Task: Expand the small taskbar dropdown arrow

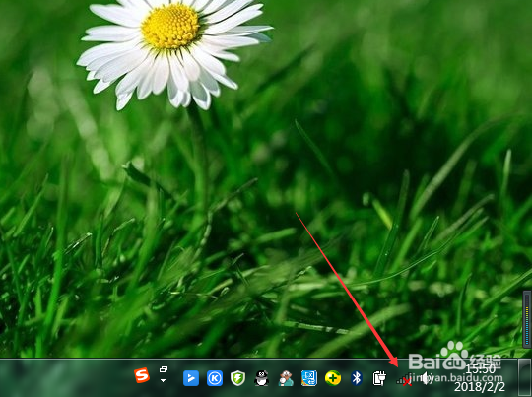Action: pos(164,380)
